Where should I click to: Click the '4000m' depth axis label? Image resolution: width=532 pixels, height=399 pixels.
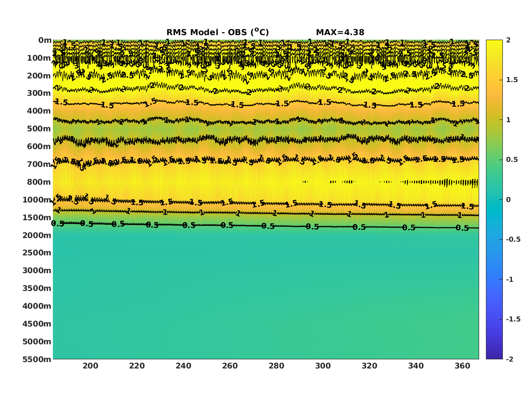coord(37,306)
